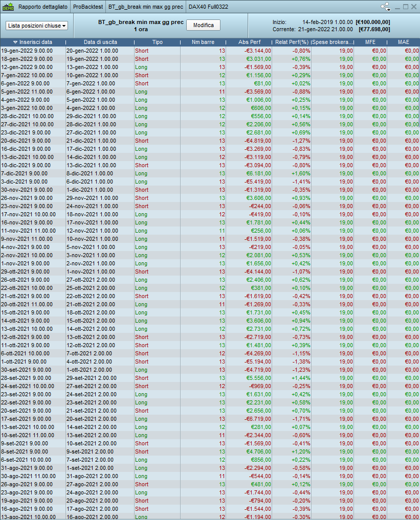Select the 28-dic-2021 10.00.00 row

210,117
